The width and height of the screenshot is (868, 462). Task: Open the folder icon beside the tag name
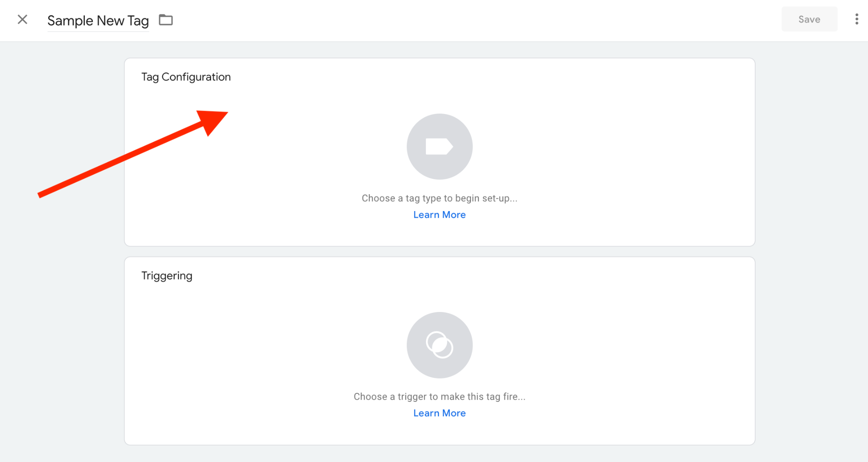pyautogui.click(x=166, y=20)
